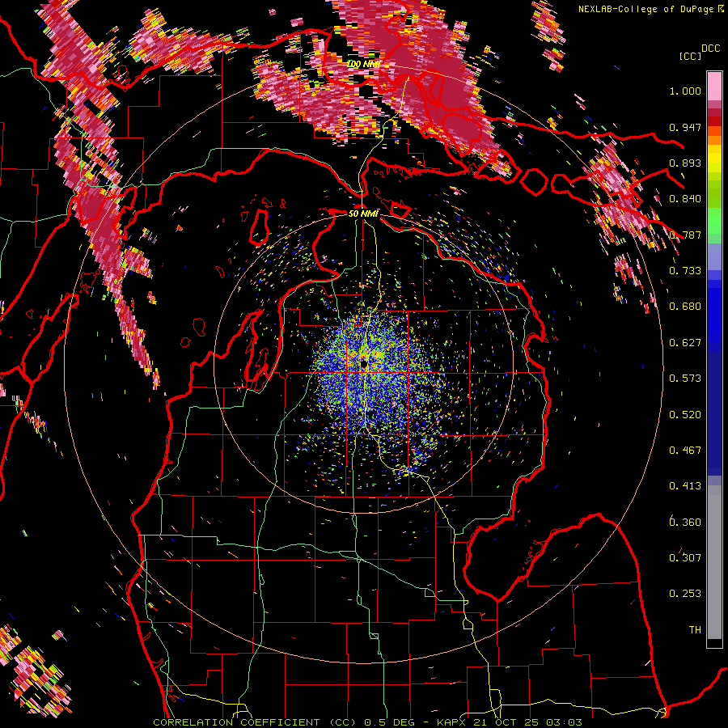Pick the yellow segment of color bar

(714, 159)
